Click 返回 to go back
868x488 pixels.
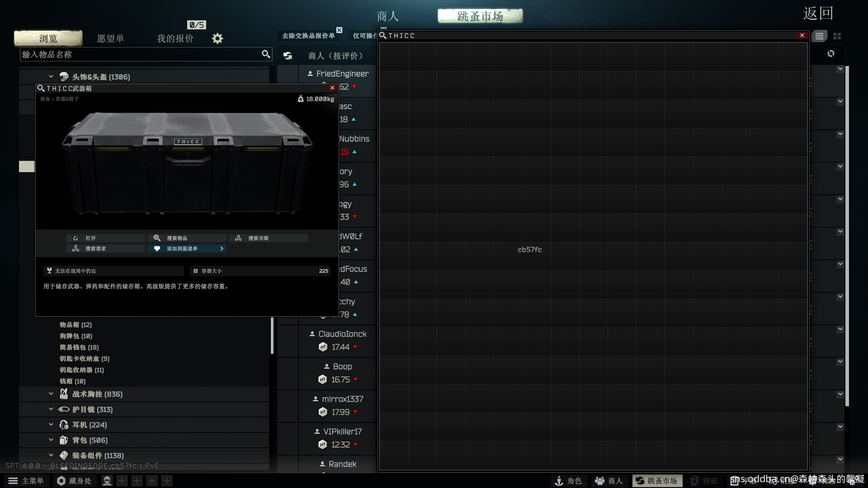point(818,14)
